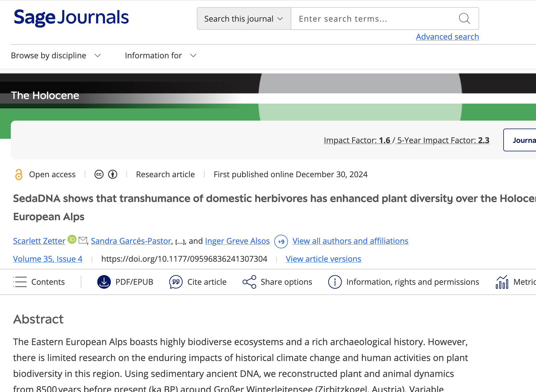
Task: Click the Advanced search link
Action: [x=447, y=37]
